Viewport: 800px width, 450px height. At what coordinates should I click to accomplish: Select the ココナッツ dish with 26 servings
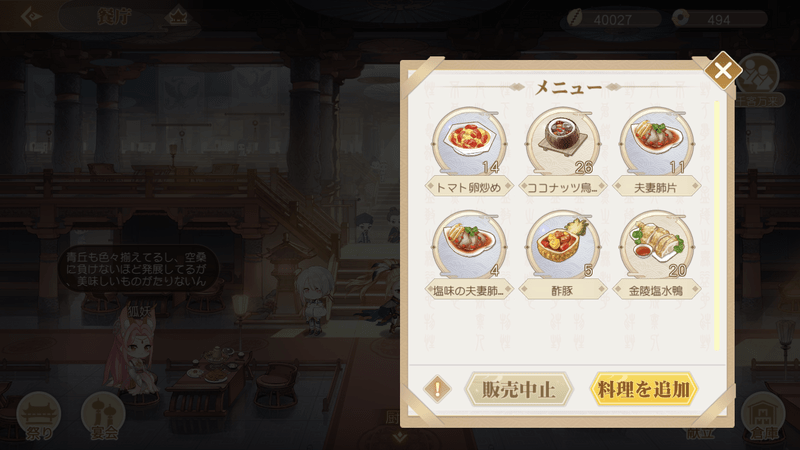click(563, 142)
